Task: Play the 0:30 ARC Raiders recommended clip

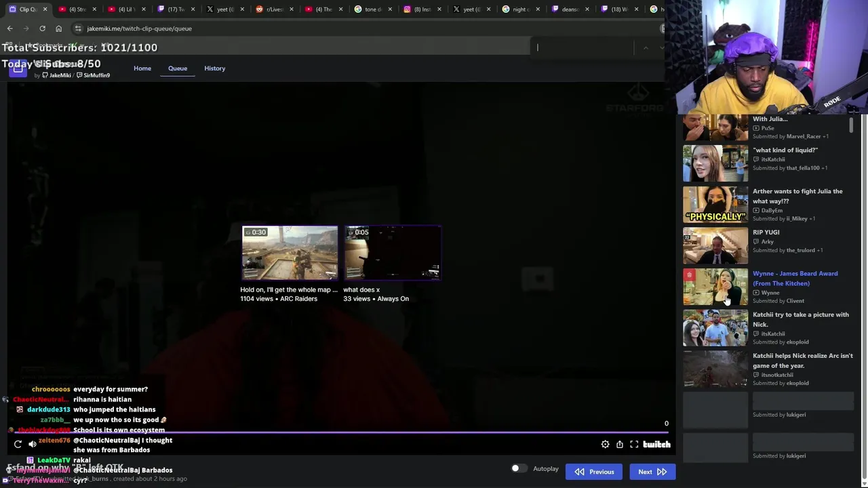Action: 290,253
